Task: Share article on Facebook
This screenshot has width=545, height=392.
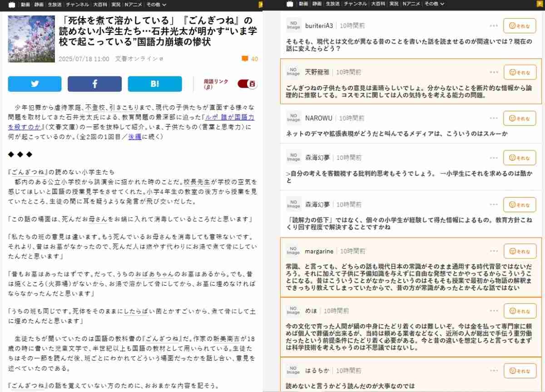Action: point(94,84)
